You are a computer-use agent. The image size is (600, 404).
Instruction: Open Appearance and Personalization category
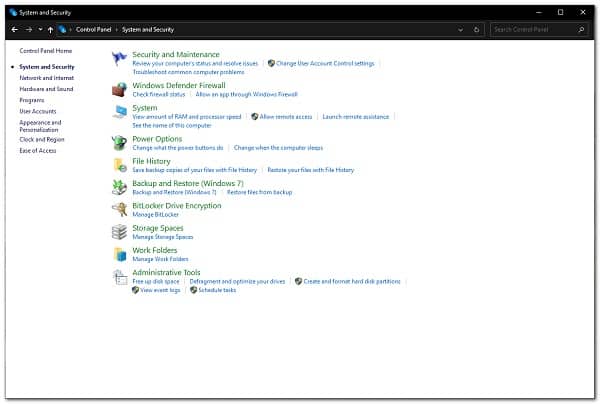[40, 126]
